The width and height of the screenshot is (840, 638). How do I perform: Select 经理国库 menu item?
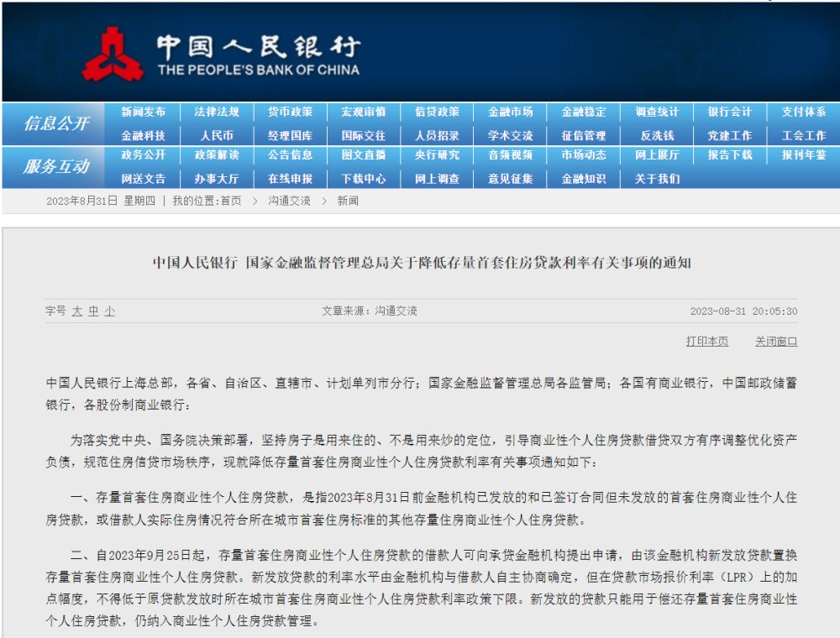pos(290,136)
